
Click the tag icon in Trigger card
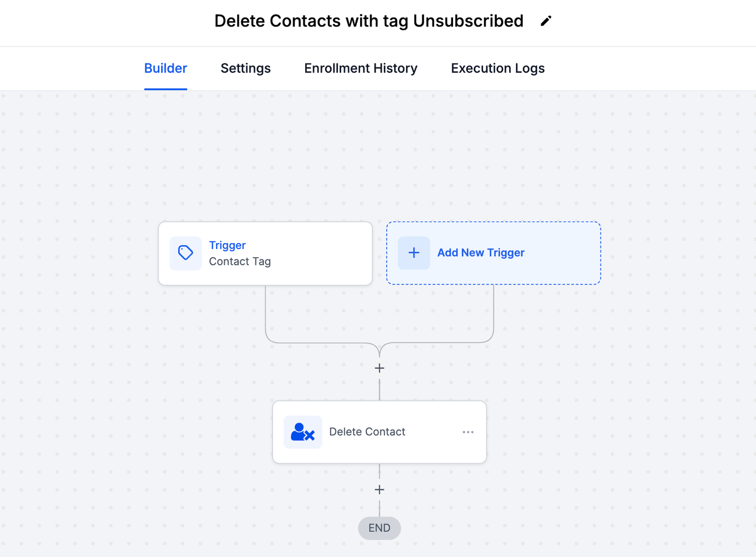185,253
